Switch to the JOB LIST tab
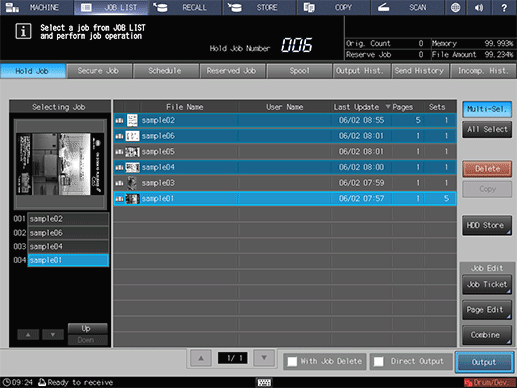This screenshot has height=388, width=517. (111, 7)
